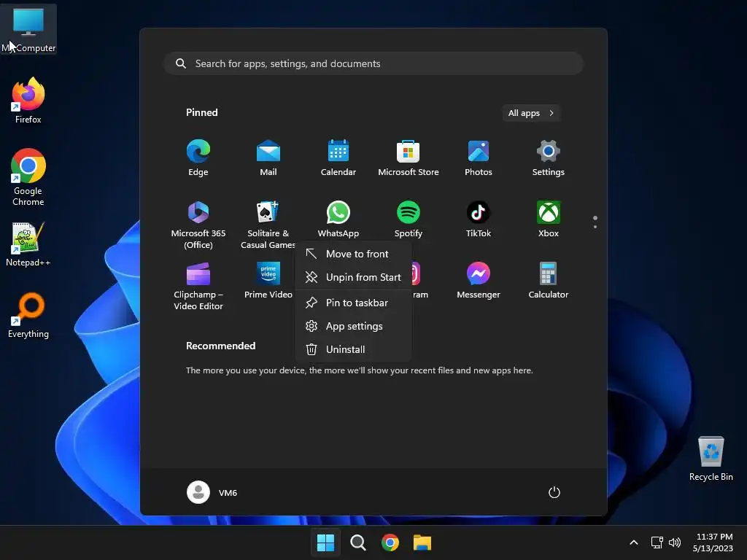Open volume control in tray
The image size is (747, 560).
tap(675, 542)
